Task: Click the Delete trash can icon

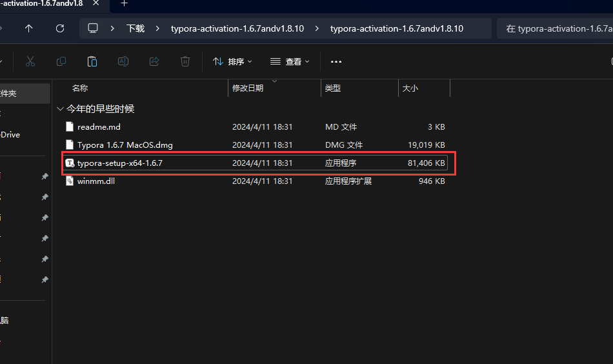Action: pyautogui.click(x=185, y=61)
